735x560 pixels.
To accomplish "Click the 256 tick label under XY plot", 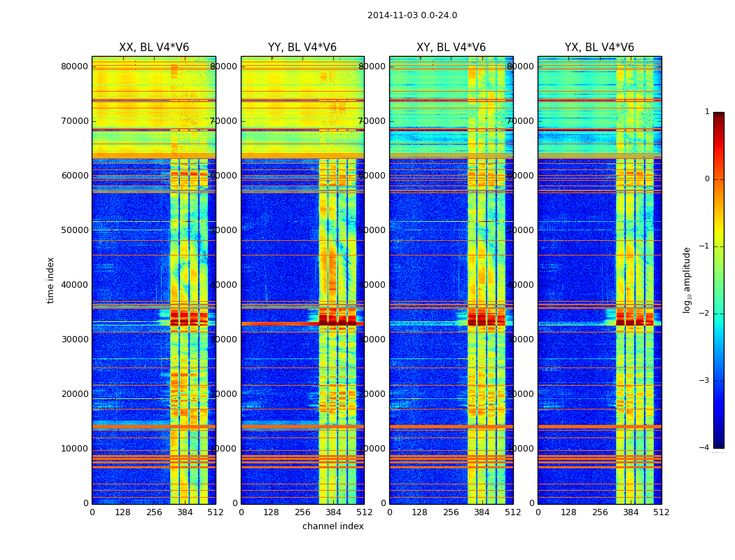I will pos(451,512).
